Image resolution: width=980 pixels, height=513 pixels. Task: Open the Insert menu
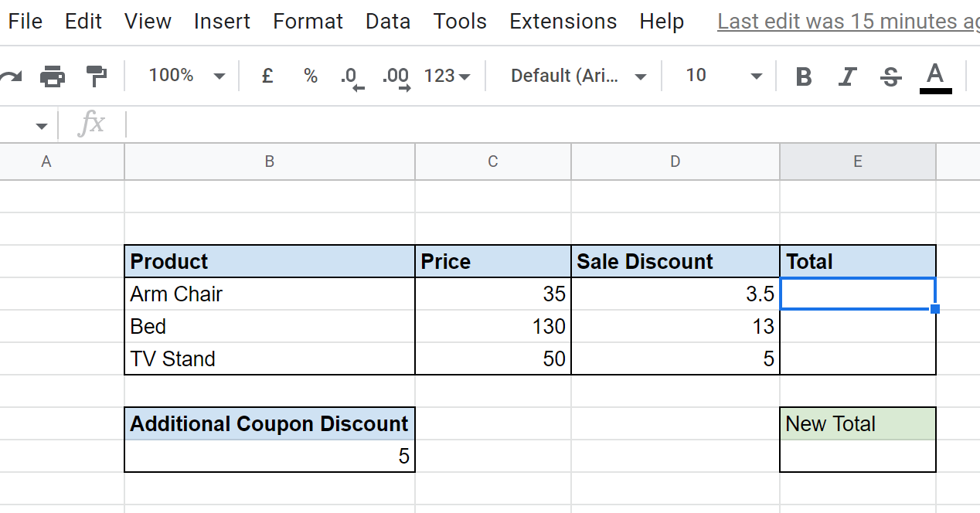tap(222, 22)
